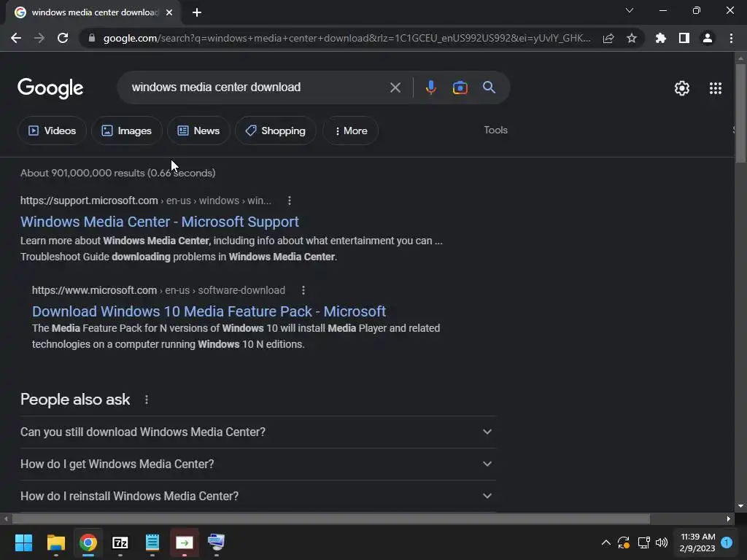Open the notification center badge
Viewport: 747px width, 560px height.
coord(727,542)
